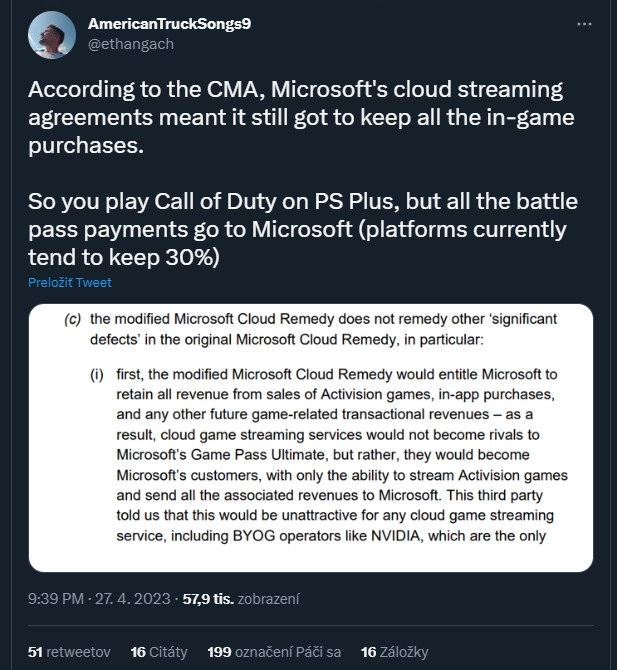The width and height of the screenshot is (617, 670).
Task: Open the embedded CMA document image
Action: [311, 437]
